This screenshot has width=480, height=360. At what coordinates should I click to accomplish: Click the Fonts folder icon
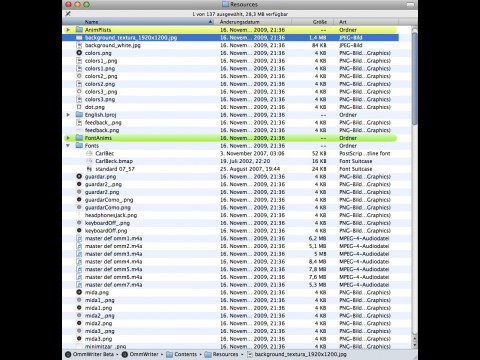79,146
